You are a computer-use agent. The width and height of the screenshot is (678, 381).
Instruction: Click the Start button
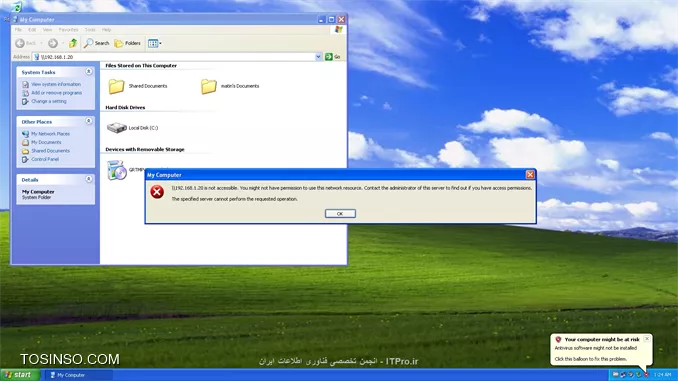click(19, 375)
